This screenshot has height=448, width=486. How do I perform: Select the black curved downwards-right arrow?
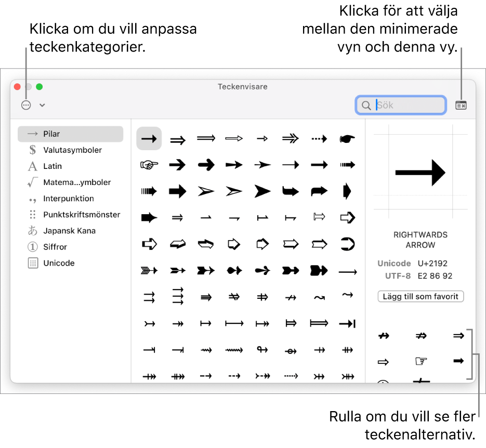(291, 191)
